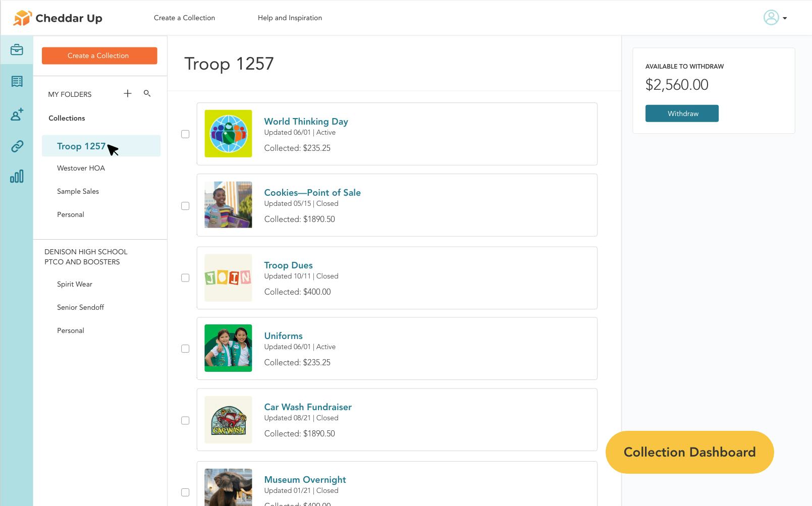Open the share link icon in sidebar
The image size is (812, 506).
pos(17,146)
